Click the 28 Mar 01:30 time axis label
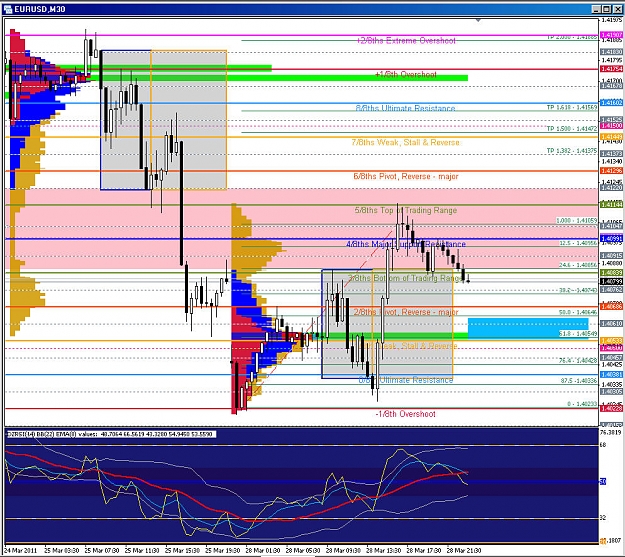The width and height of the screenshot is (625, 557). click(263, 551)
